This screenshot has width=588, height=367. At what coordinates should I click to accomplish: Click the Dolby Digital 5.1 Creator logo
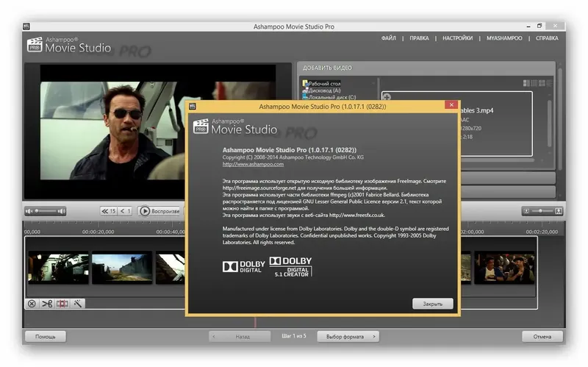(291, 267)
